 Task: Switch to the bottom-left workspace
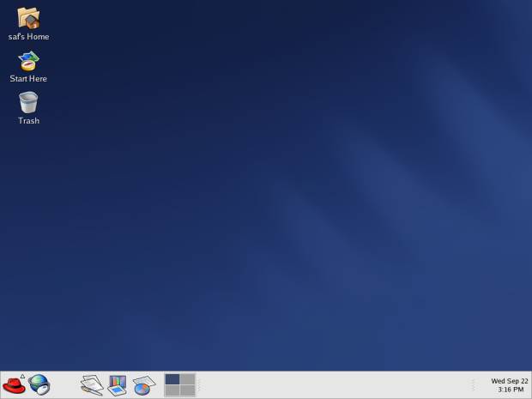coord(172,390)
